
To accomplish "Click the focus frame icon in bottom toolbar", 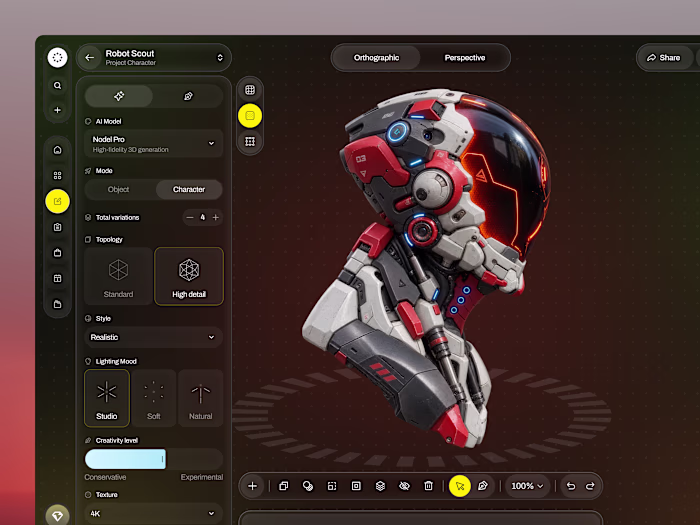I will tap(332, 486).
